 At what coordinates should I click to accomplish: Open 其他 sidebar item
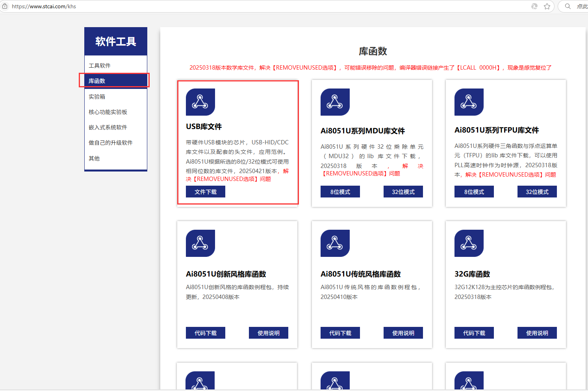(116, 158)
